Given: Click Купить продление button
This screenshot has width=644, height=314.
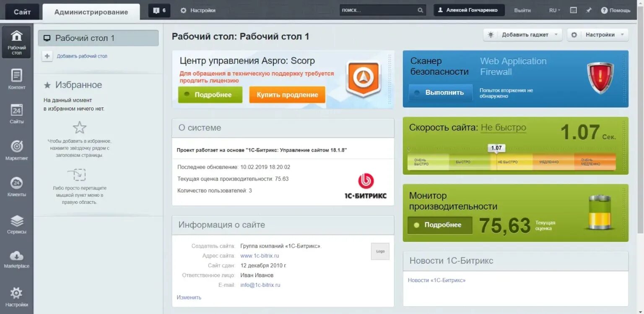Looking at the screenshot, I should click(287, 95).
